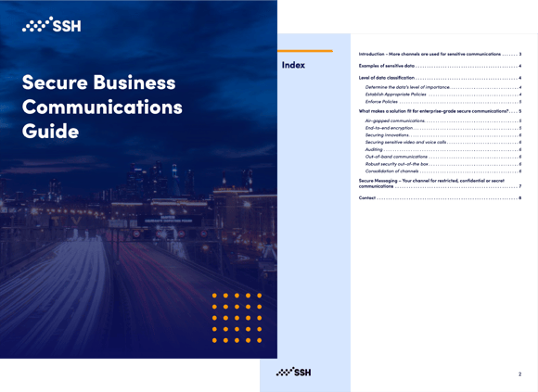Open index entry 'Auditing'
The width and height of the screenshot is (538, 392).
443,150
